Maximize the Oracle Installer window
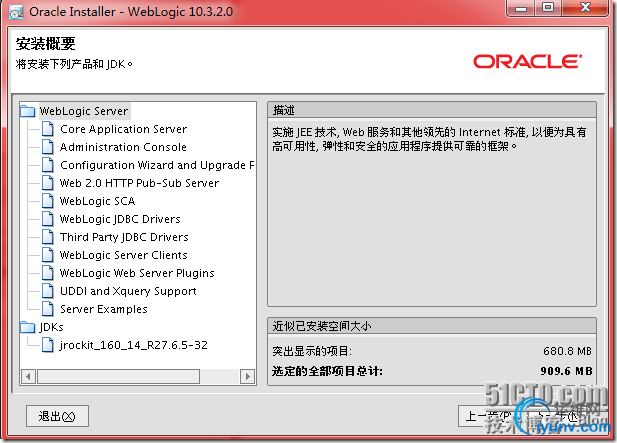 coord(548,8)
